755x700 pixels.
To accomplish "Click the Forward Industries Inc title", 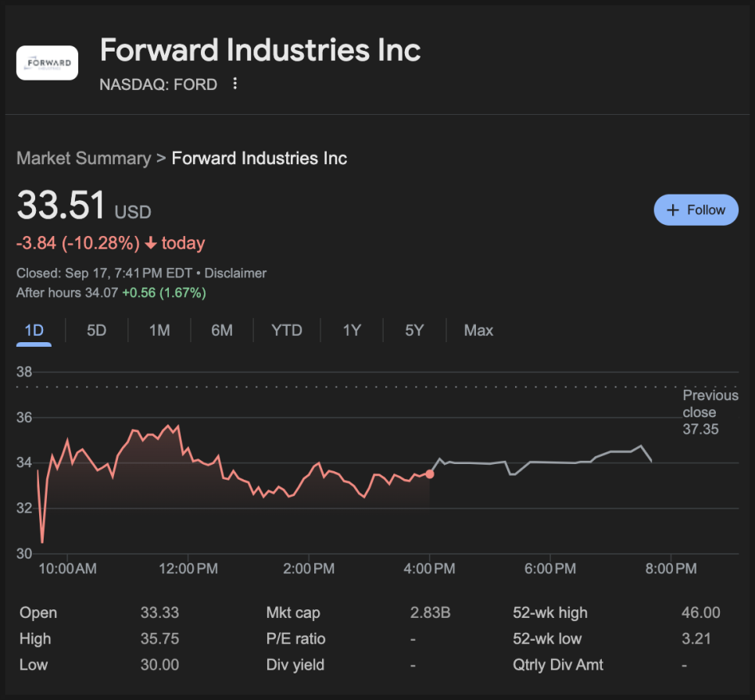I will click(x=260, y=50).
